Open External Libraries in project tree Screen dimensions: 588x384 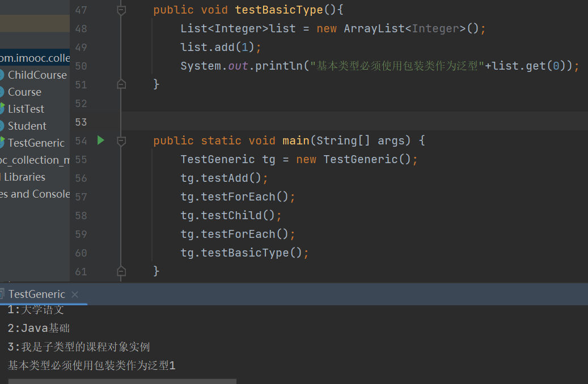[x=24, y=177]
